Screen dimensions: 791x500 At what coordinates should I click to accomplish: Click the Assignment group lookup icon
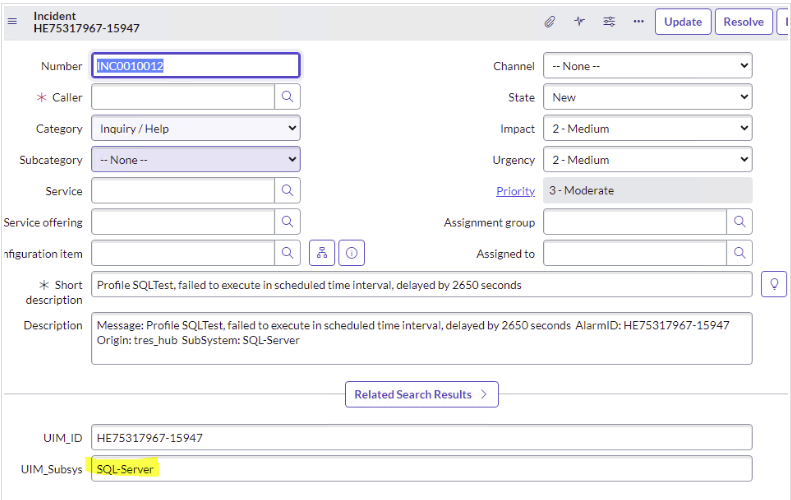[739, 222]
